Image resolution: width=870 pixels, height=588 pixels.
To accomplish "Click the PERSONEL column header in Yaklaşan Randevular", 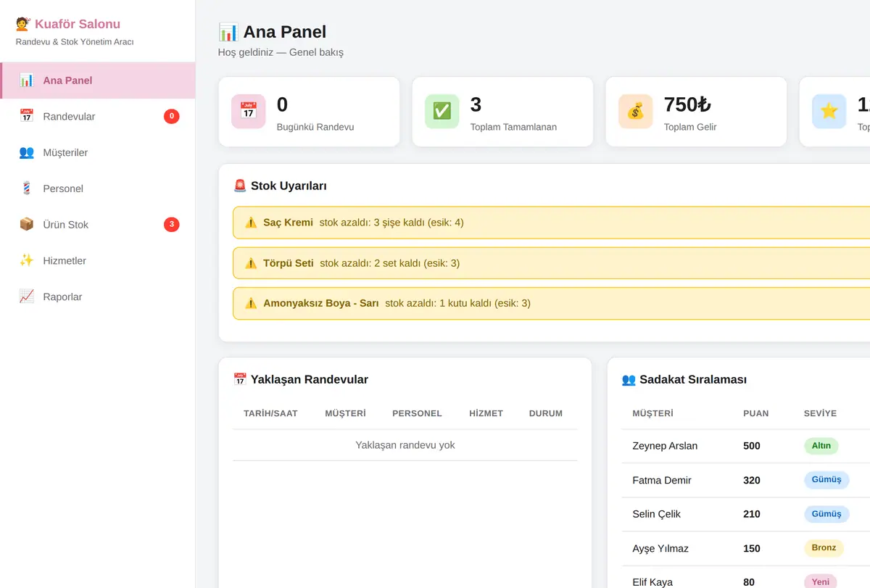I will pyautogui.click(x=417, y=413).
